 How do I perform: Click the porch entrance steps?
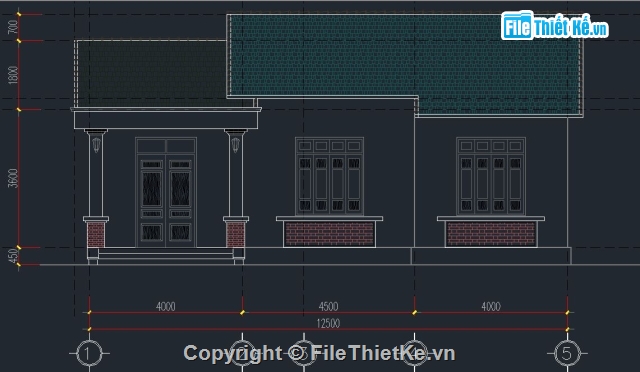[x=166, y=256]
